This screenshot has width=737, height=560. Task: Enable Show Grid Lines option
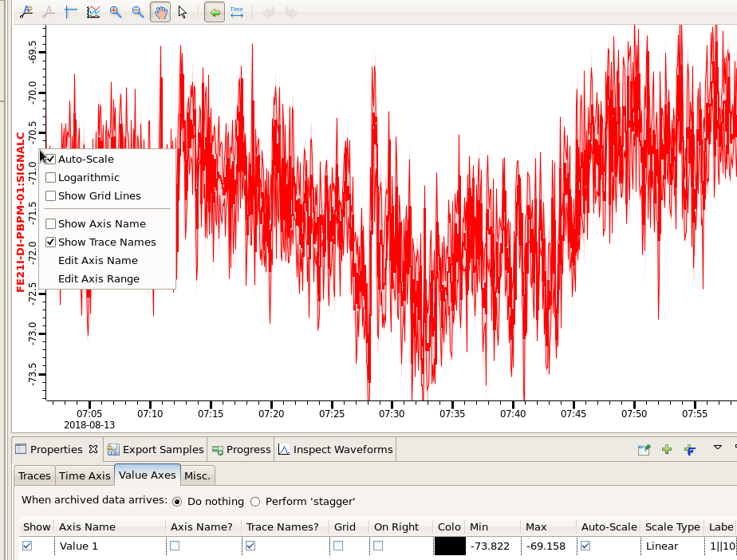pyautogui.click(x=107, y=195)
